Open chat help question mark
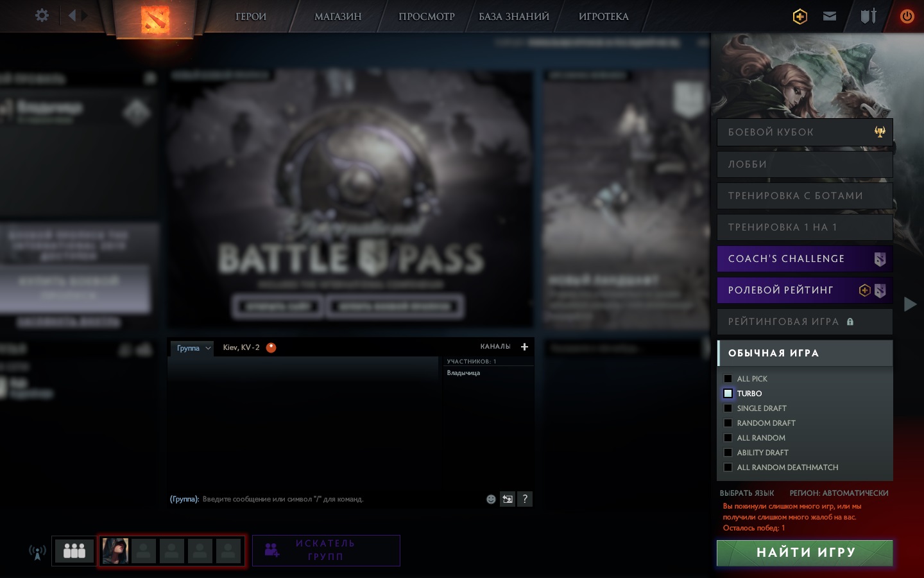 [x=525, y=499]
